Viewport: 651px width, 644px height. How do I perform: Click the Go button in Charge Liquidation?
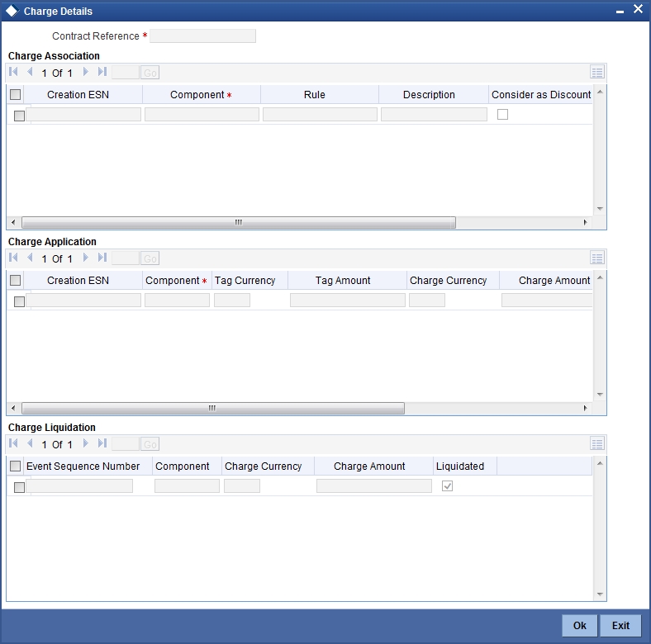click(150, 444)
